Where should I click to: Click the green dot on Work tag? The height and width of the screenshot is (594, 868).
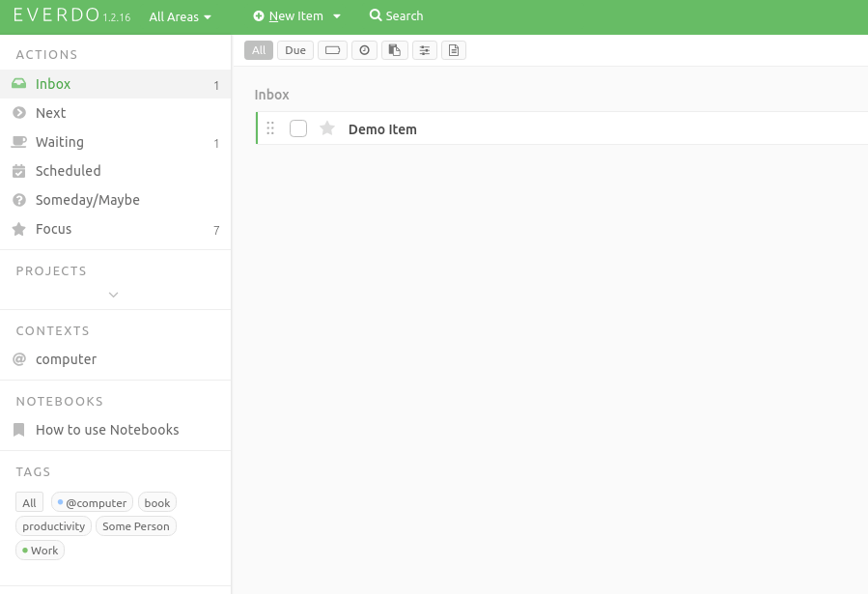(24, 550)
